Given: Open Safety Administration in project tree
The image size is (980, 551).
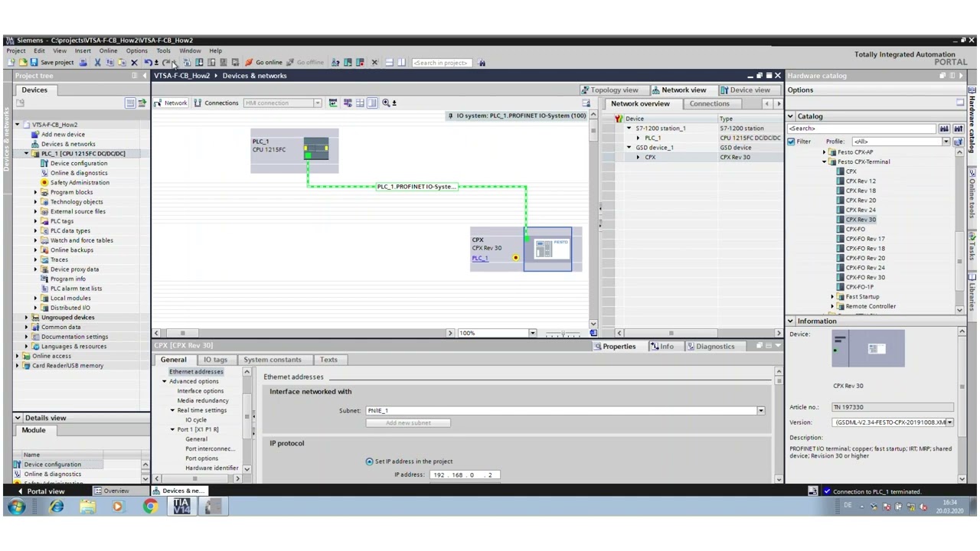Looking at the screenshot, I should tap(80, 182).
